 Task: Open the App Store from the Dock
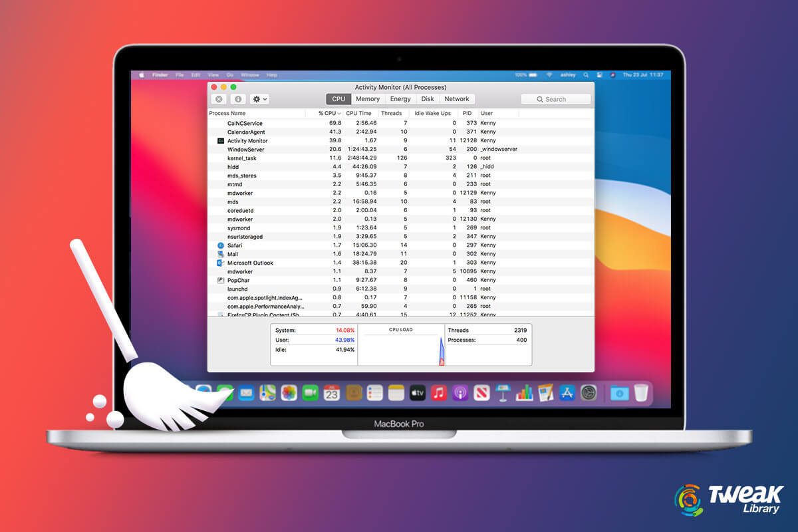click(x=567, y=392)
